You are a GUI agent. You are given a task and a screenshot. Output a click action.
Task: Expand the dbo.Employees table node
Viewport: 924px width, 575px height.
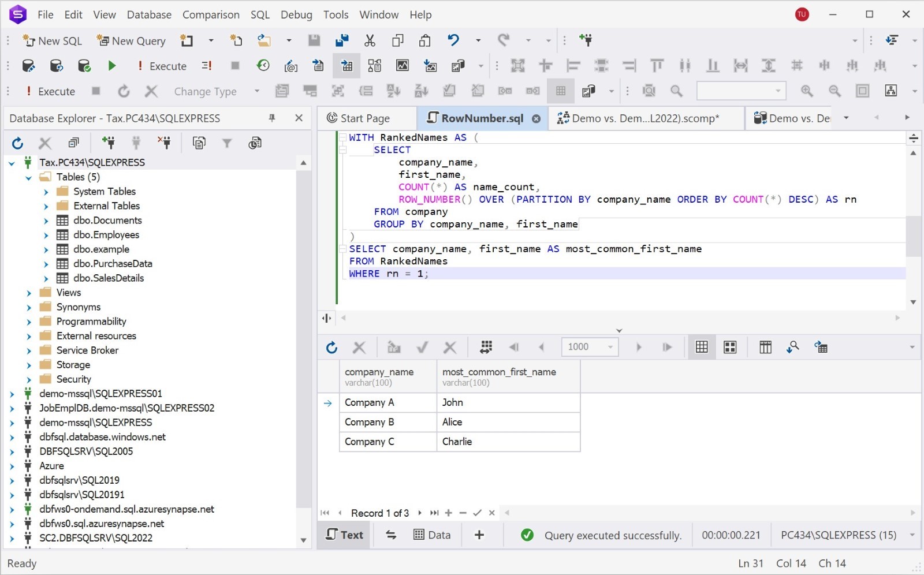pyautogui.click(x=46, y=236)
